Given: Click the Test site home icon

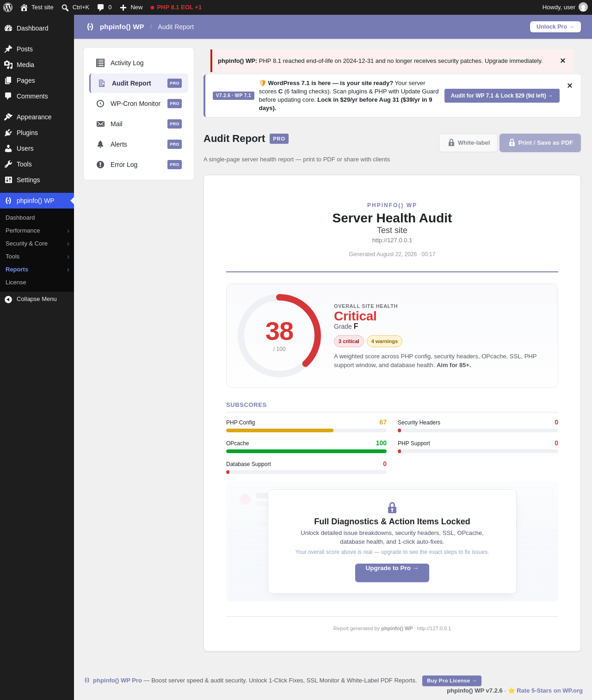Looking at the screenshot, I should pos(24,7).
